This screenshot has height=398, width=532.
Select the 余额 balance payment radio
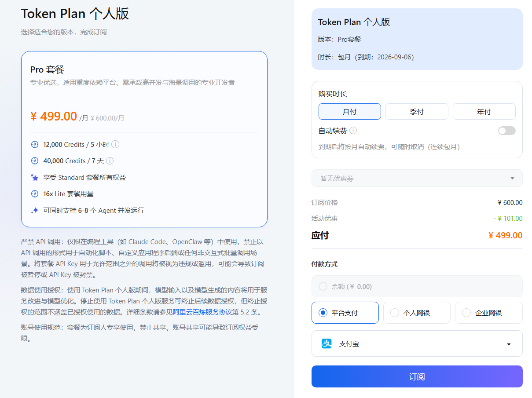tap(323, 286)
